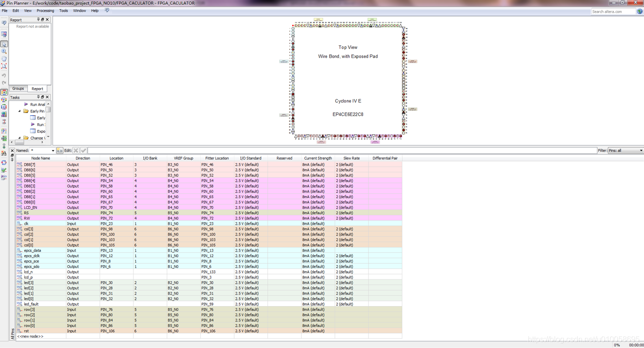Switch to the Report tab

tap(37, 89)
